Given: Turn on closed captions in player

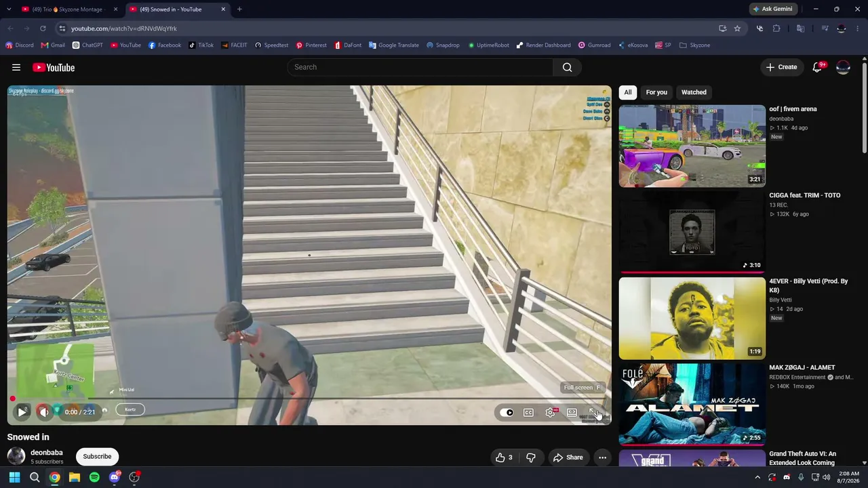Looking at the screenshot, I should (x=528, y=412).
